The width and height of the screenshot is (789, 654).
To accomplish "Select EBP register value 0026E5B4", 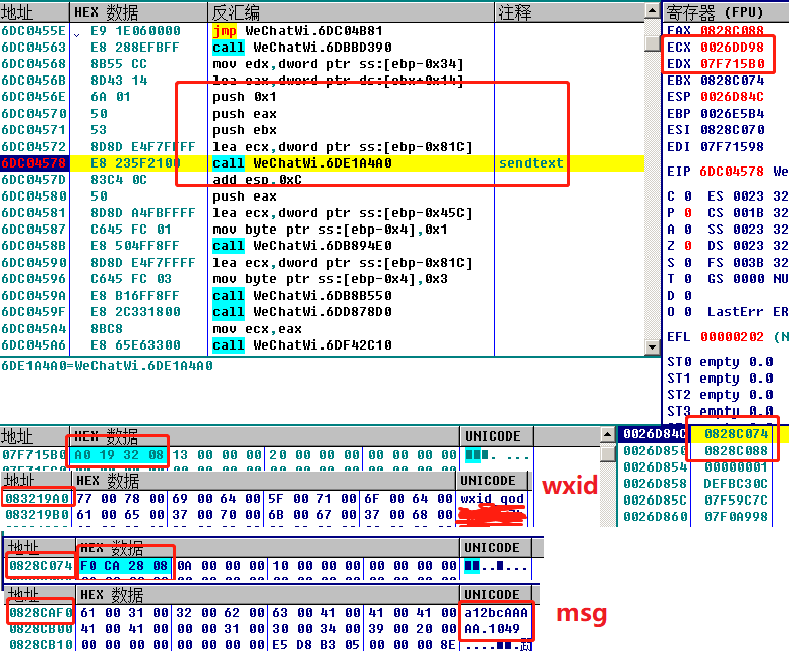I will 732,114.
